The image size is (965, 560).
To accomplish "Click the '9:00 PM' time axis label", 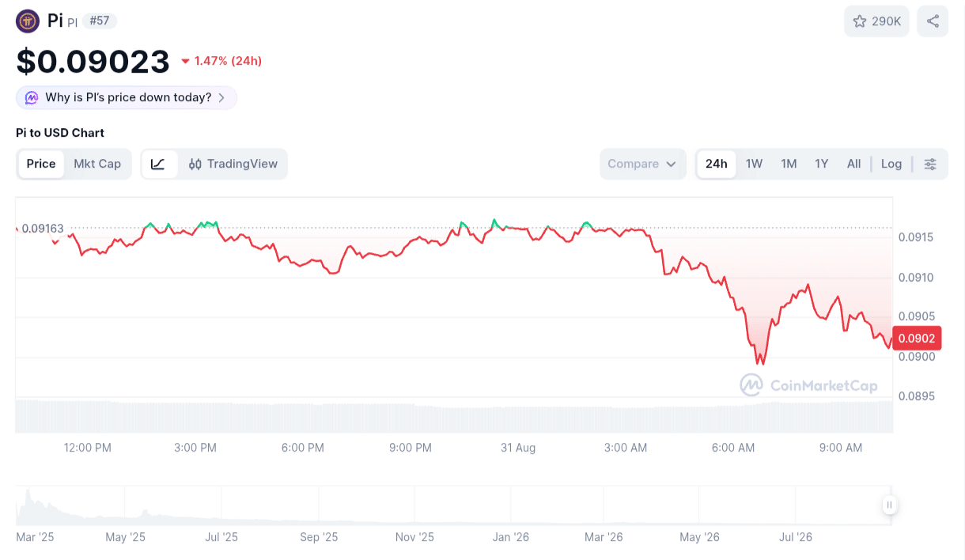I will [411, 448].
